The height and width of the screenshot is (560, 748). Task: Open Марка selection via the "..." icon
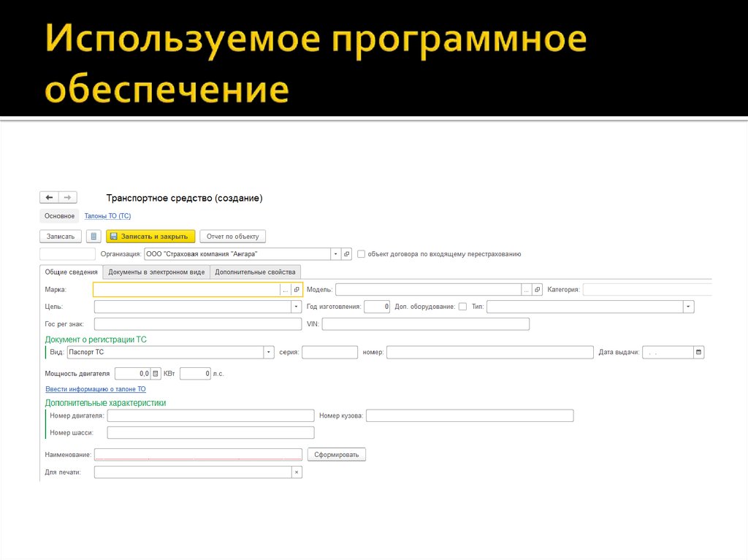tap(286, 289)
